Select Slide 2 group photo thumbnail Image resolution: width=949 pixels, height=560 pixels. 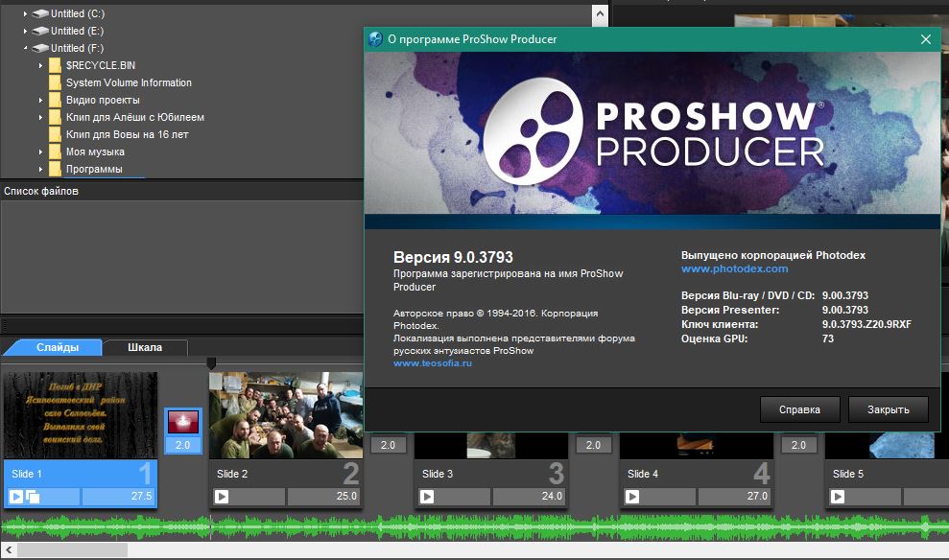[x=286, y=415]
